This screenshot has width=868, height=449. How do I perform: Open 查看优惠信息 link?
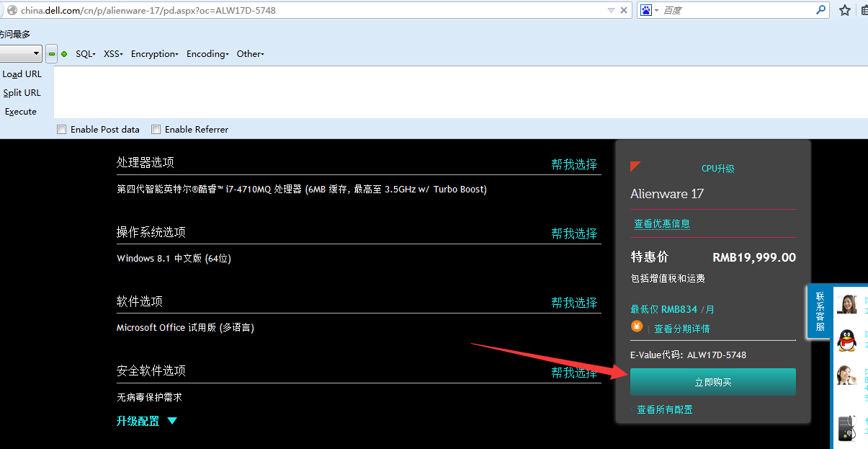662,223
